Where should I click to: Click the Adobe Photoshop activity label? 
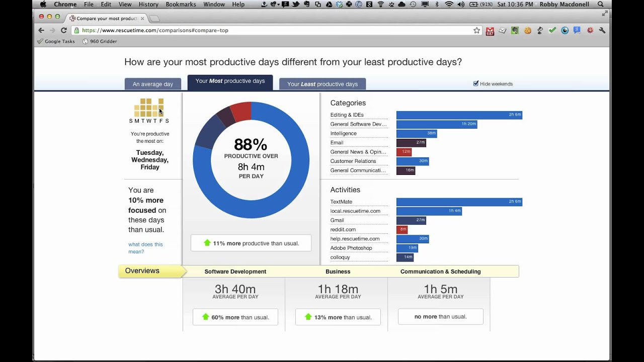point(351,248)
